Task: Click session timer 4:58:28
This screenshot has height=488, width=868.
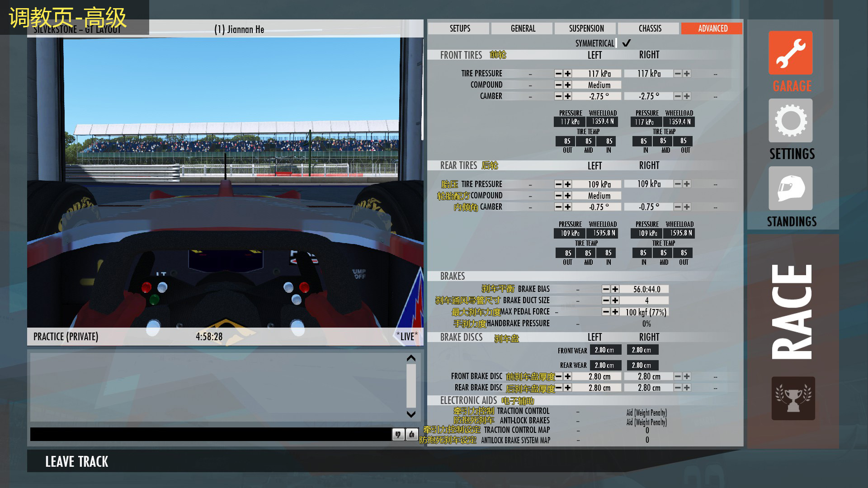Action: pyautogui.click(x=209, y=337)
